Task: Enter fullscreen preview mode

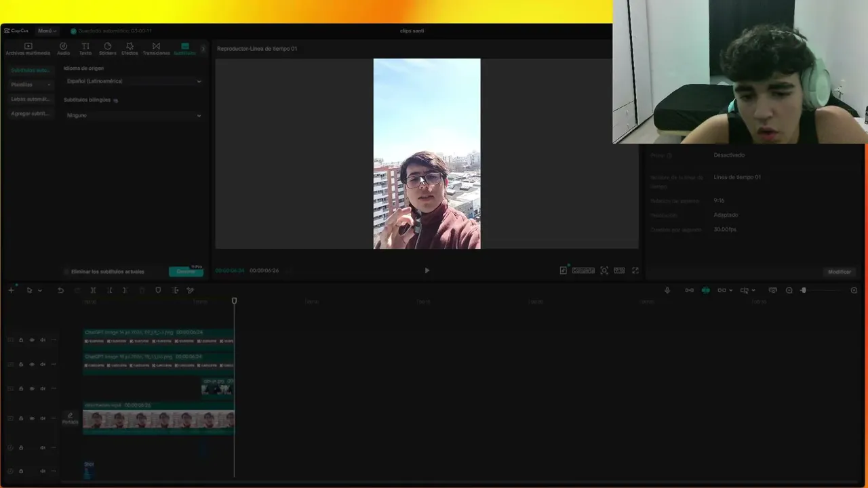Action: coord(635,270)
